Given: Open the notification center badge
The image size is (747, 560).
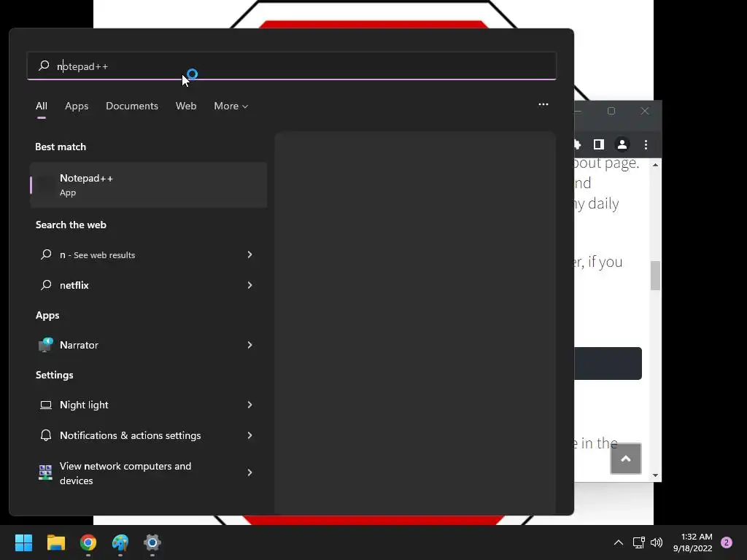Looking at the screenshot, I should [727, 542].
